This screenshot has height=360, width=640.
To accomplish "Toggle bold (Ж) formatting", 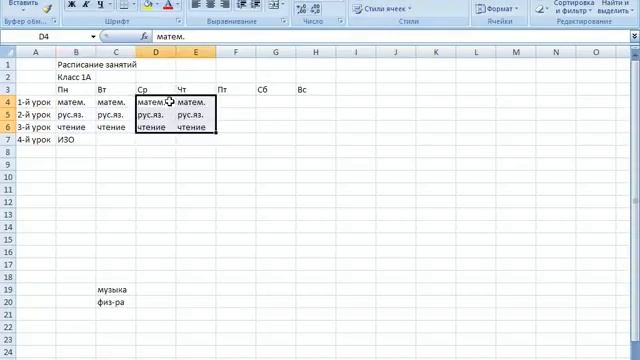I will point(71,5).
